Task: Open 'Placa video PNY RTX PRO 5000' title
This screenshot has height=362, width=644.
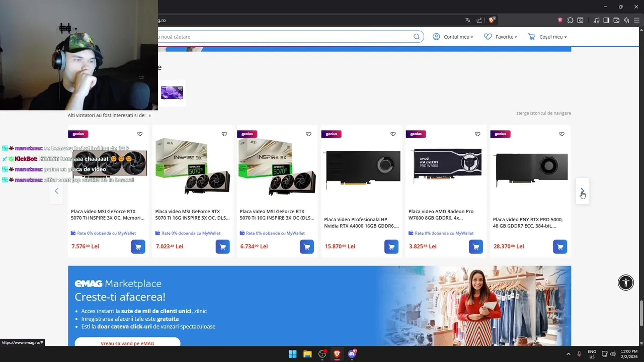Action: pyautogui.click(x=528, y=223)
